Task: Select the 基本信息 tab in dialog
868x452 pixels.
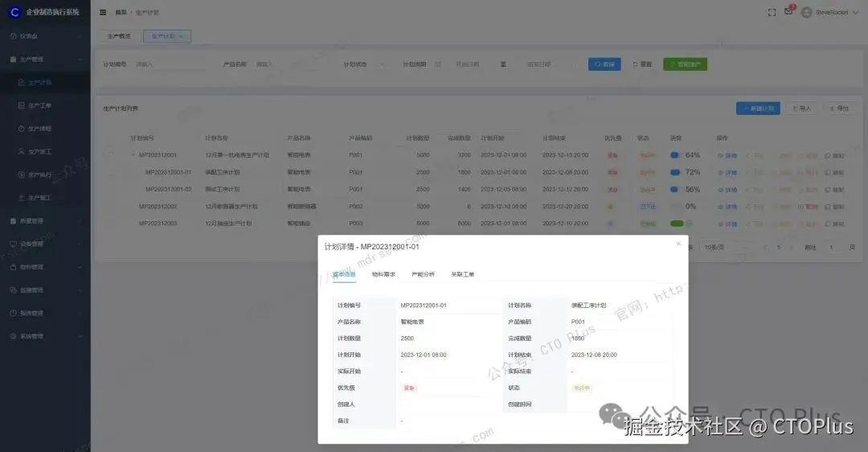Action: (344, 274)
